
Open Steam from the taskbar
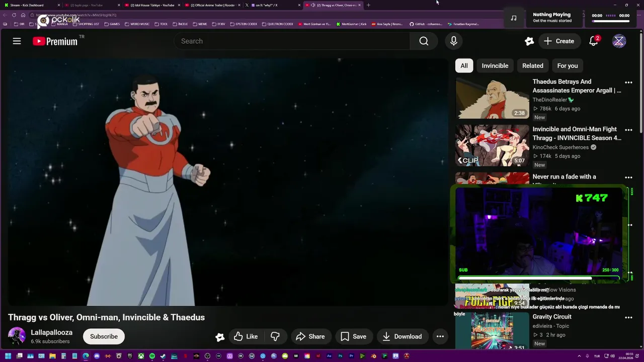pyautogui.click(x=163, y=356)
